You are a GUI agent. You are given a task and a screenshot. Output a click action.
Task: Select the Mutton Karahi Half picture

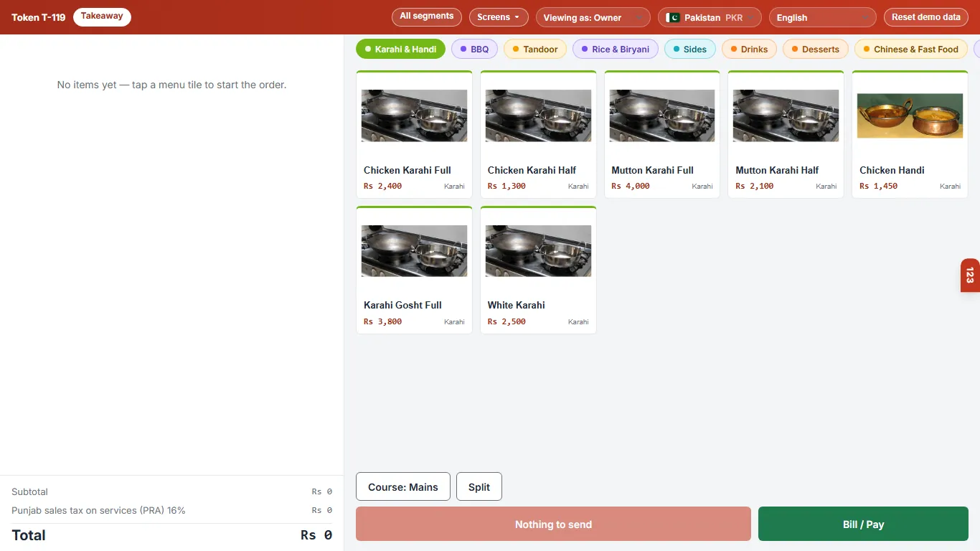tap(786, 116)
